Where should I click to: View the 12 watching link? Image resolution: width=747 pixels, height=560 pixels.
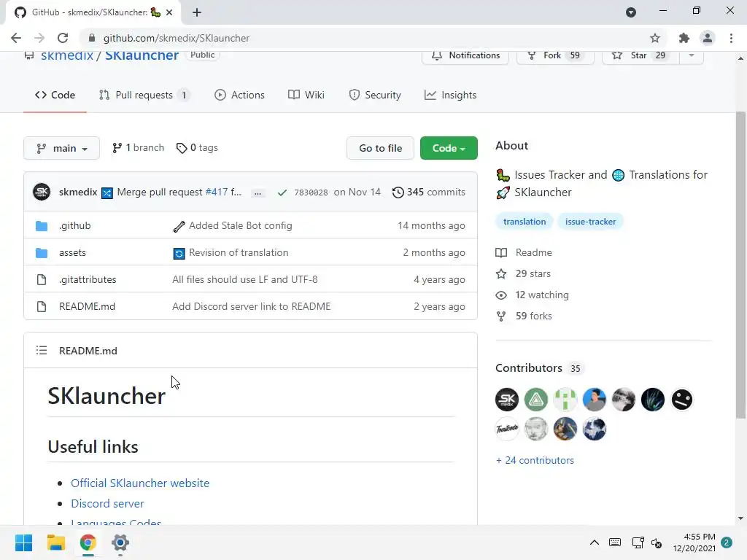pyautogui.click(x=532, y=295)
